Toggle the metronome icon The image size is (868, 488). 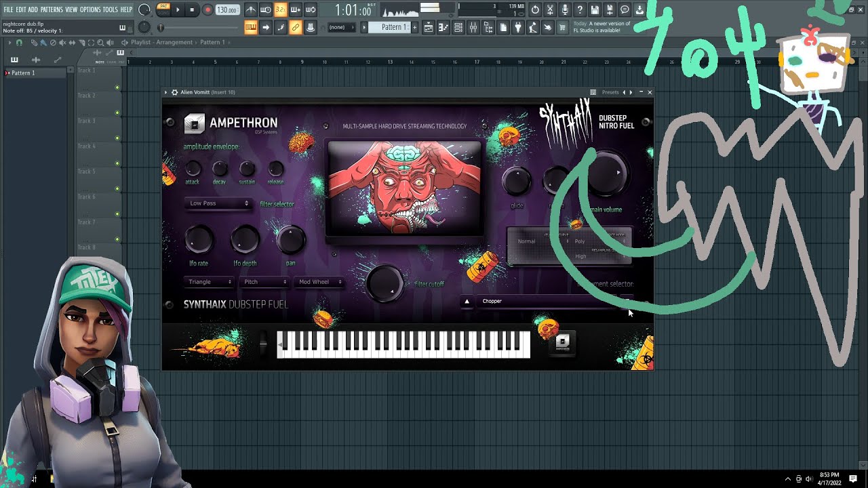click(251, 10)
